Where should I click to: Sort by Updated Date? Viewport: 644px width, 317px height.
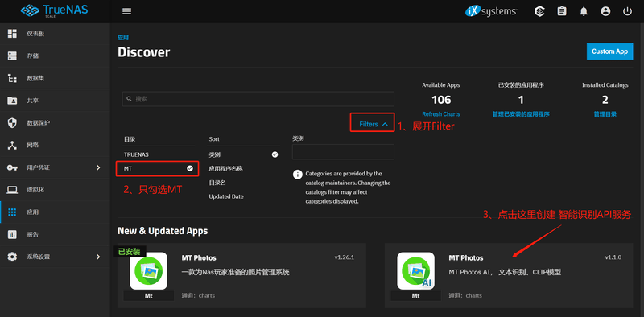[226, 196]
